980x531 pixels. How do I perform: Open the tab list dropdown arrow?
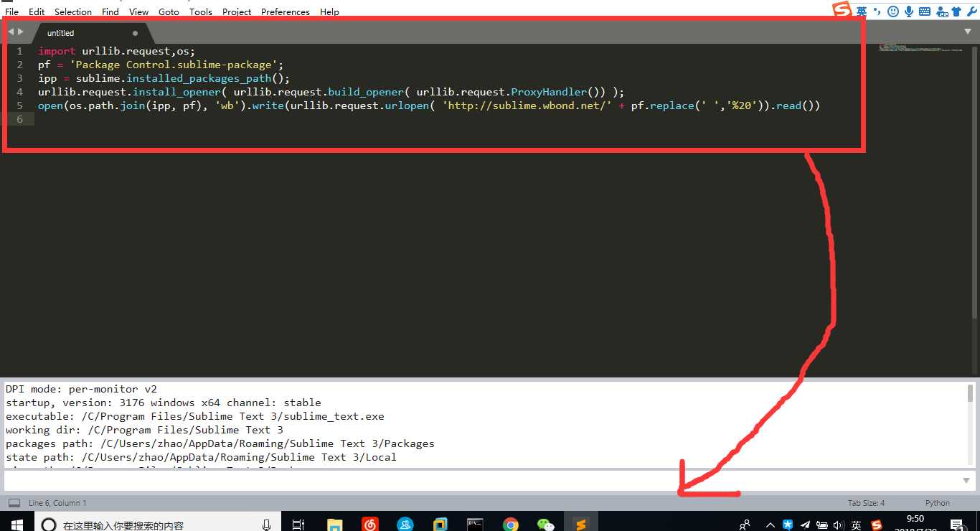click(x=968, y=32)
